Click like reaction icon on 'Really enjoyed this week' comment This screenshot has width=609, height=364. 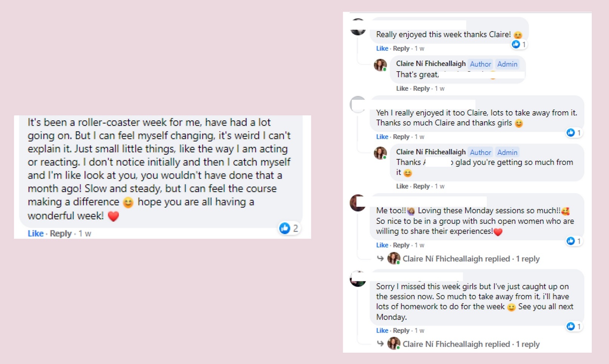[516, 44]
